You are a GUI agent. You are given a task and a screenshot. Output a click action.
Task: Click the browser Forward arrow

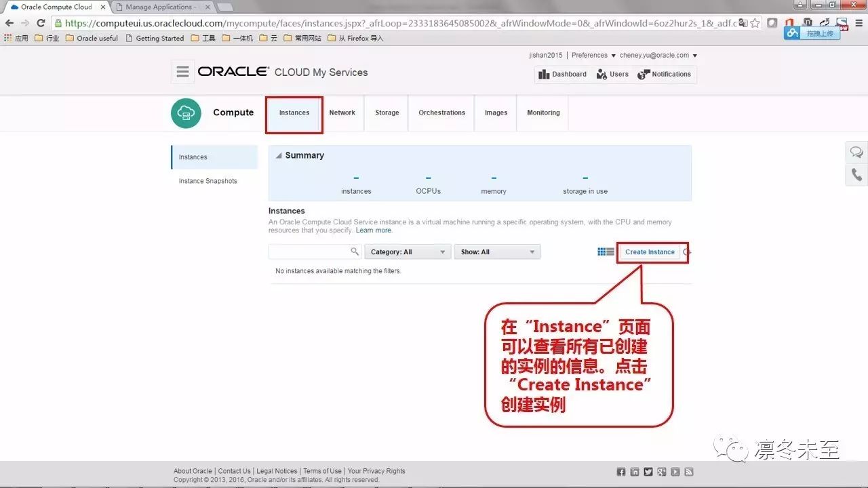point(26,23)
